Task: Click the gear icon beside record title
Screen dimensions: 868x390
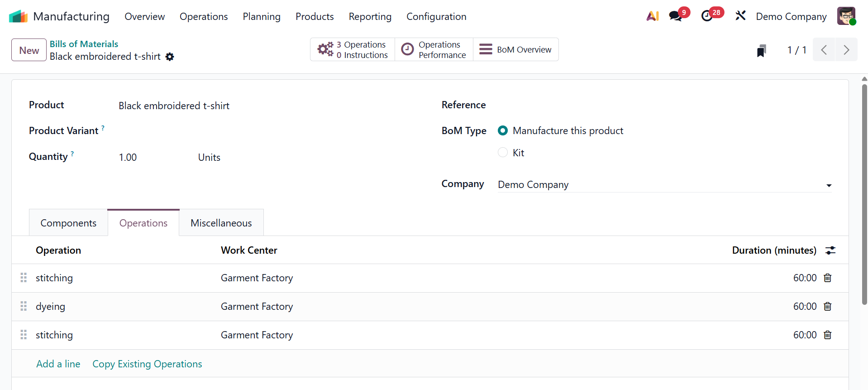Action: pyautogui.click(x=170, y=57)
